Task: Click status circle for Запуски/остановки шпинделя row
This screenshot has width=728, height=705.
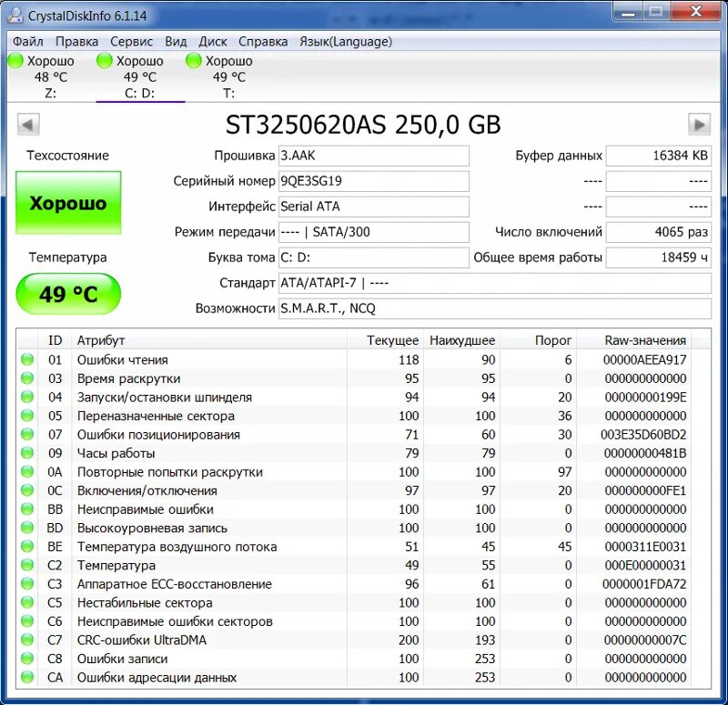Action: (27, 397)
